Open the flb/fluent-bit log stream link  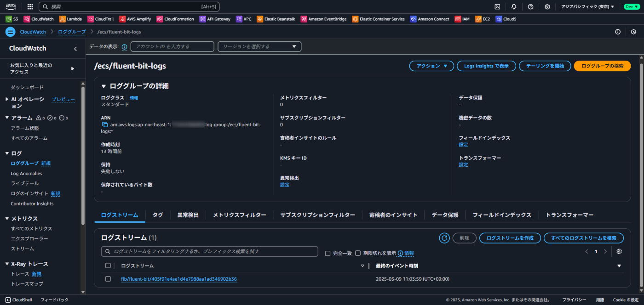(179, 279)
